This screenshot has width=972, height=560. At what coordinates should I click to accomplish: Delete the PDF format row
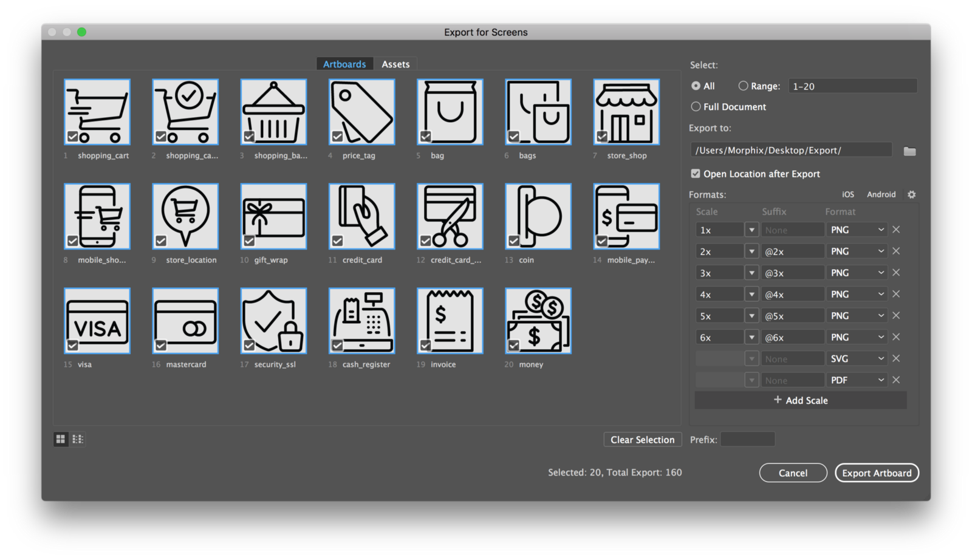[x=896, y=380]
